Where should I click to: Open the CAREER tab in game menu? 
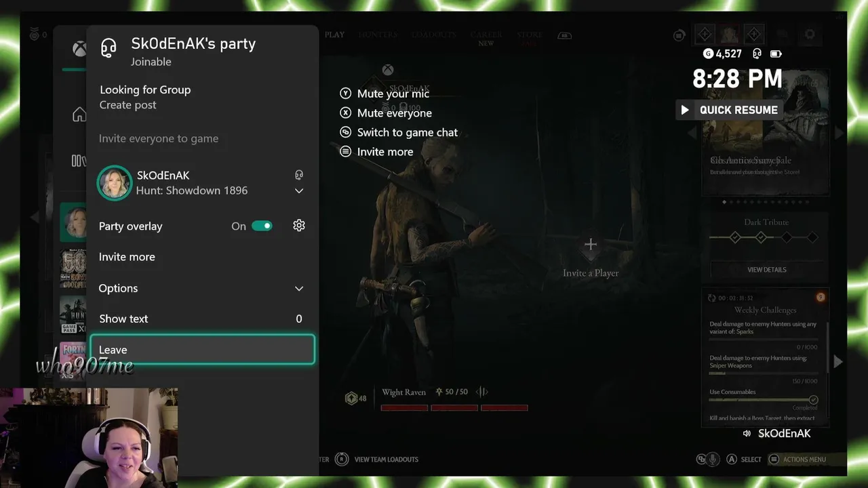(x=486, y=35)
